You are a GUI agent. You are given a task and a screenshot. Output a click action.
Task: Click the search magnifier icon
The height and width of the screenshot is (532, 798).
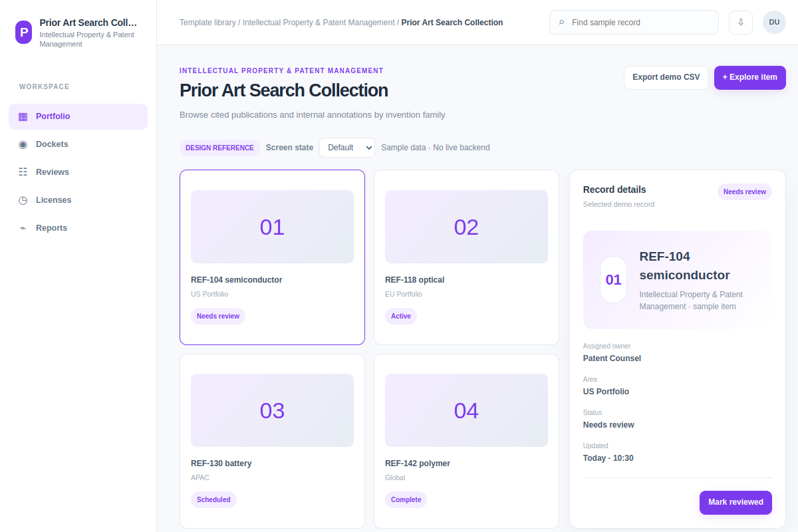point(562,23)
